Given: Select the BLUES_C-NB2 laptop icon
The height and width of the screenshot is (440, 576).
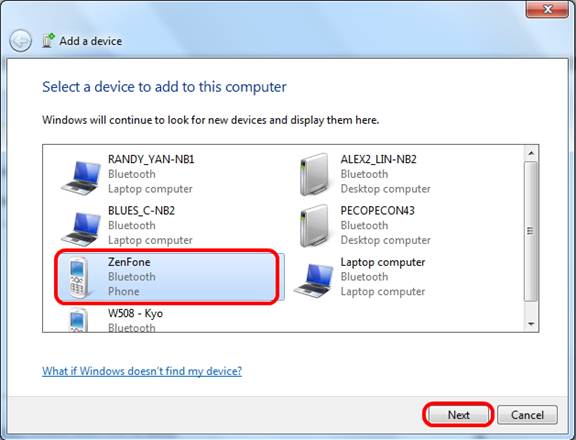Looking at the screenshot, I should coord(81,229).
